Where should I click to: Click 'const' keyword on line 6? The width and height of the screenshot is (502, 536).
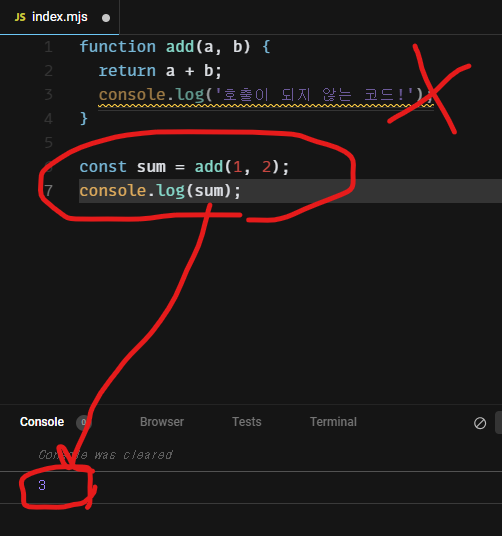(103, 167)
